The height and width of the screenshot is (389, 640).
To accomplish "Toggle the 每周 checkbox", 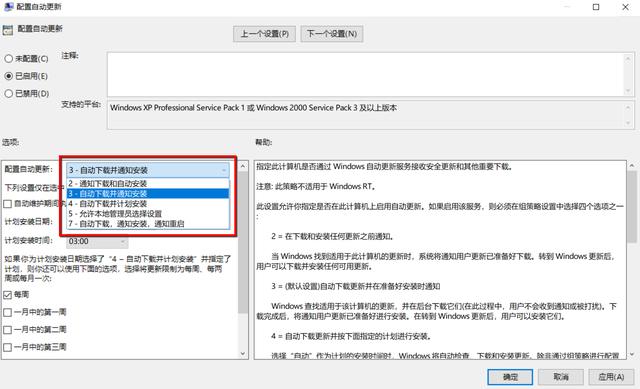I will click(x=7, y=295).
